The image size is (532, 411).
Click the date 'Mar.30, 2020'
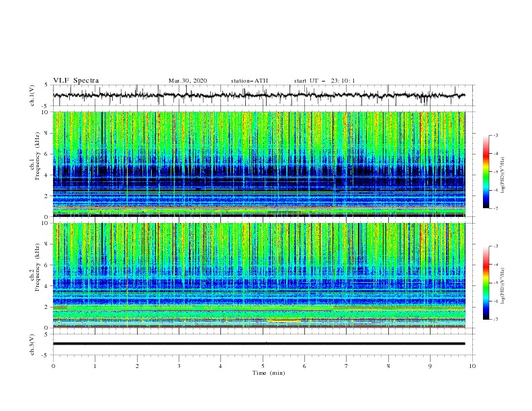(x=187, y=81)
